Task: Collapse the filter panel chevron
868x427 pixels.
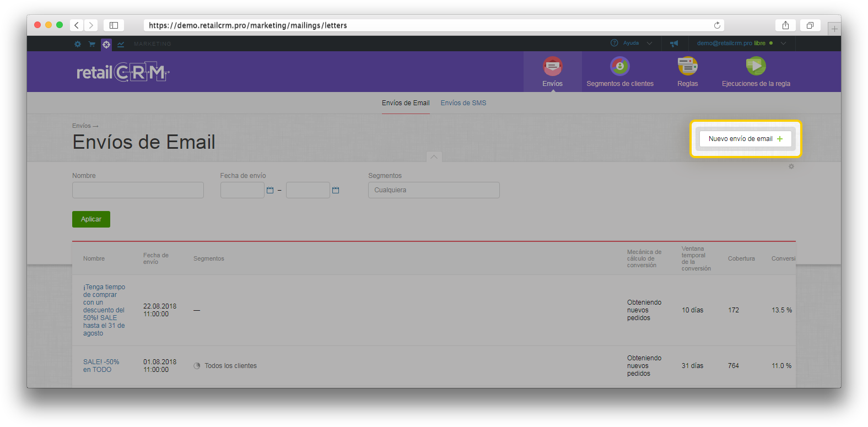Action: (x=434, y=157)
